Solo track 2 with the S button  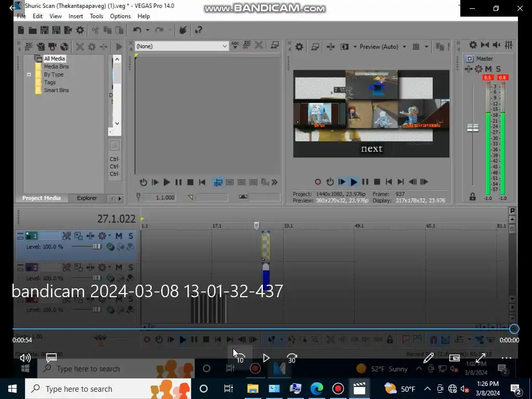point(130,268)
